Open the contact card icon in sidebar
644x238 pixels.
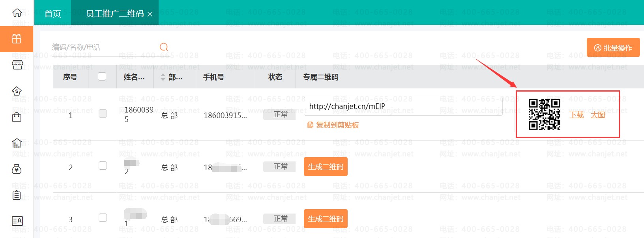tap(17, 221)
